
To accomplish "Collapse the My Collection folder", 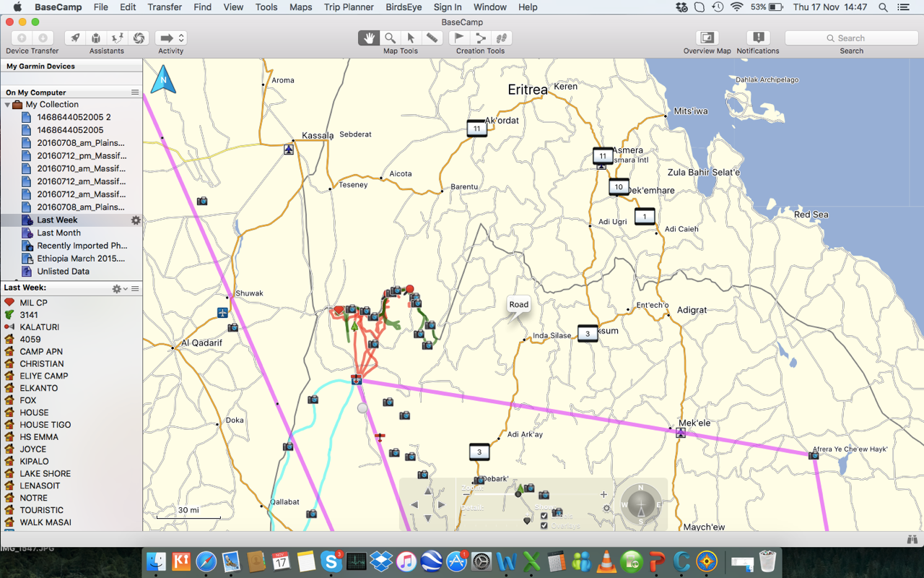I will 8,105.
